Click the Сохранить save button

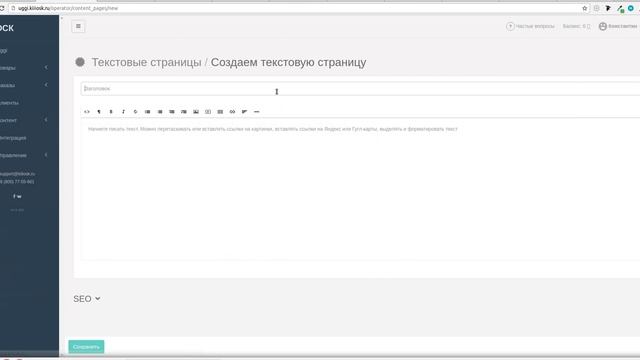click(86, 347)
